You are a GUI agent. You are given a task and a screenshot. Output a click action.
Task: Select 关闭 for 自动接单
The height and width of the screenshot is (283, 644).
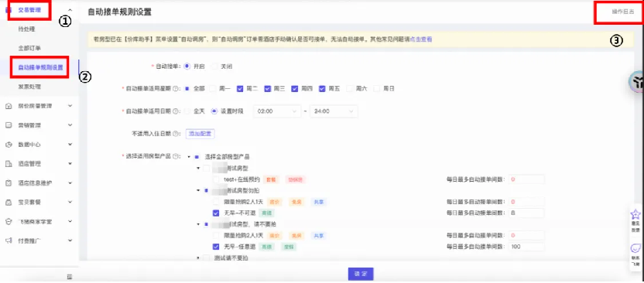(215, 66)
